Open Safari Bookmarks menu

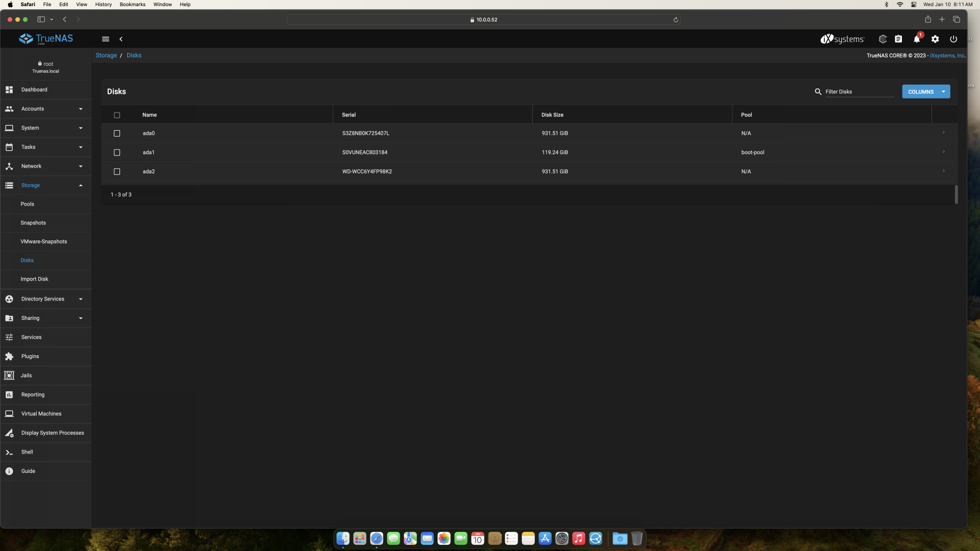point(132,5)
